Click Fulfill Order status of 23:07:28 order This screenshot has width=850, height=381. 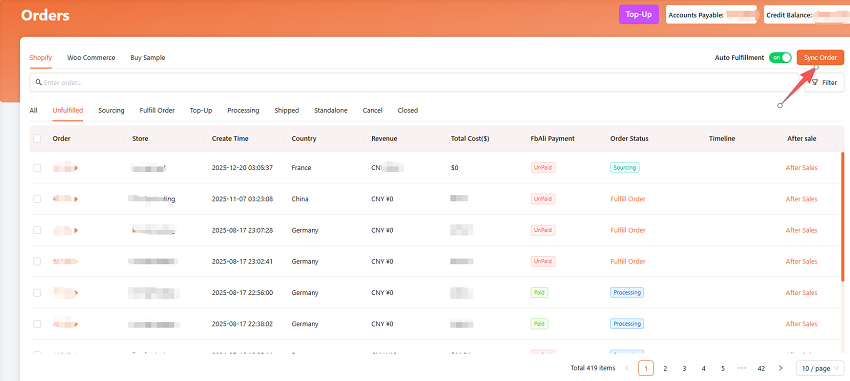click(x=628, y=230)
